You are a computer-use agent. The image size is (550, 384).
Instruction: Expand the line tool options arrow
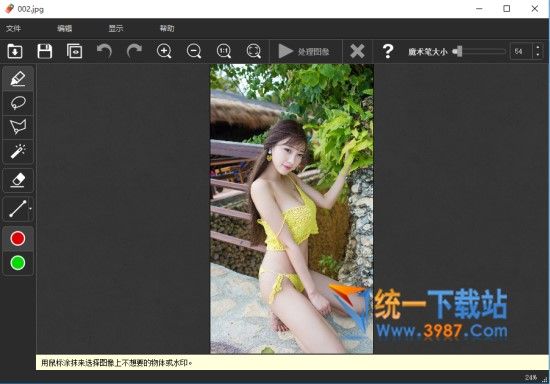pyautogui.click(x=31, y=209)
